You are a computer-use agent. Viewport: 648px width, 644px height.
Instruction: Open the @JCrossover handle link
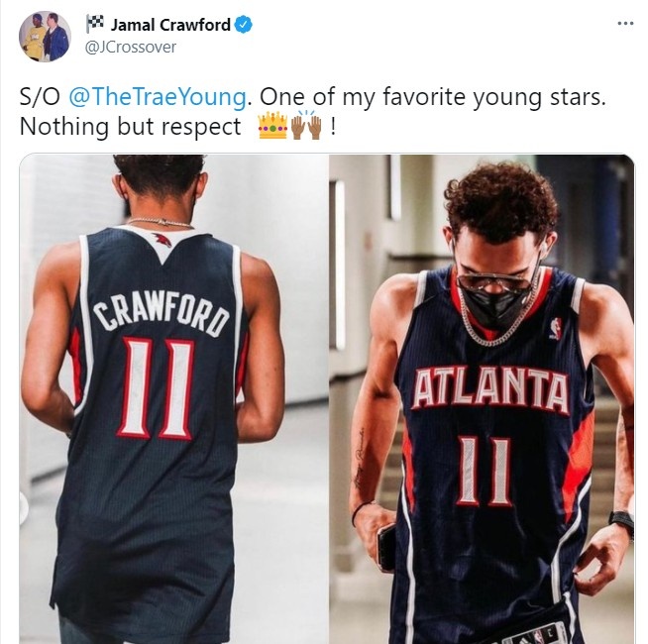131,47
